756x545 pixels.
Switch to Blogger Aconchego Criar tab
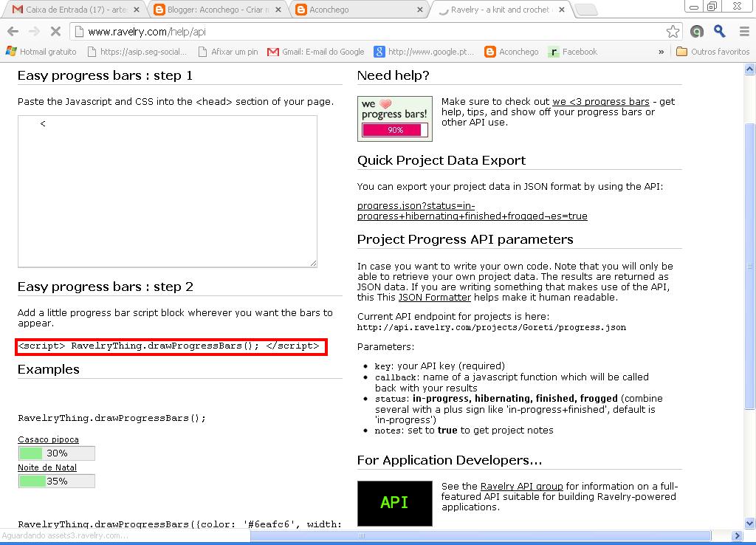216,10
